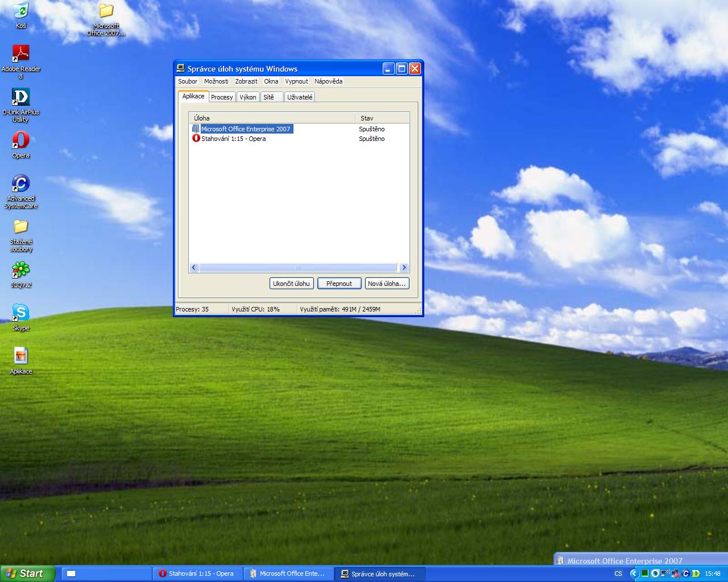Click the Nová úloha... button
Screen dimensions: 728x582
(x=387, y=284)
